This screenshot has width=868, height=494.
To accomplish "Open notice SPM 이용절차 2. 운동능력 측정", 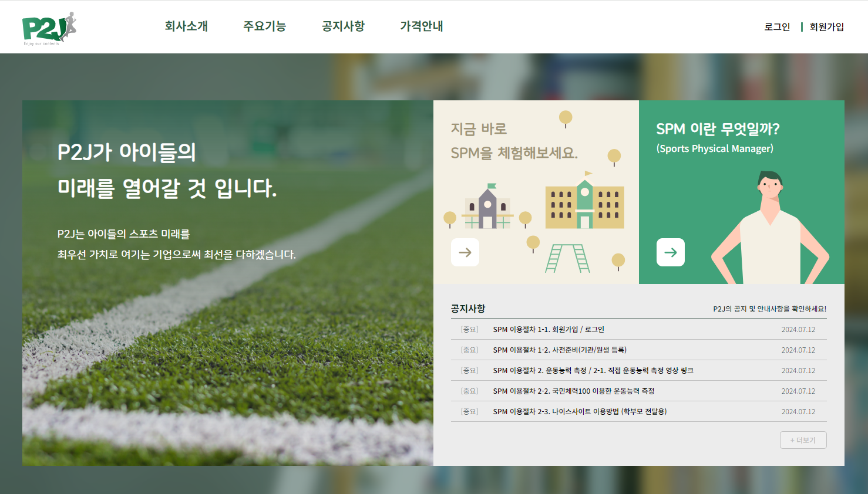I will point(639,371).
